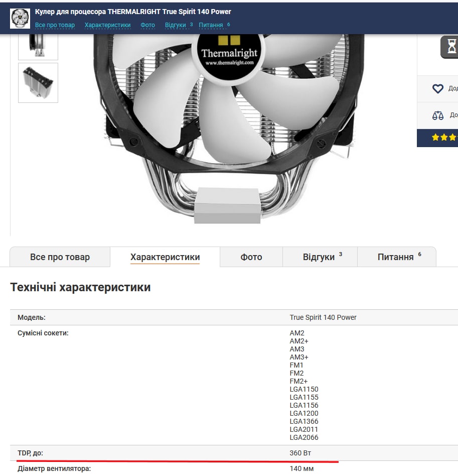Click the 'FM2+' socket entry

[298, 381]
